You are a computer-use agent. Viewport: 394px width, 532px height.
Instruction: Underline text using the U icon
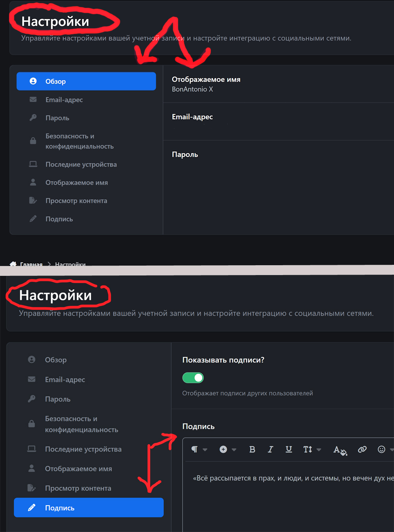(x=289, y=449)
